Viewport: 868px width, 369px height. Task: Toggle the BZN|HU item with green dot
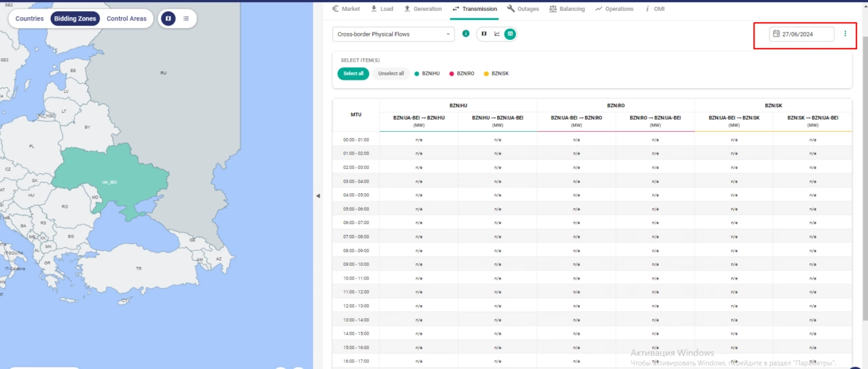point(426,74)
